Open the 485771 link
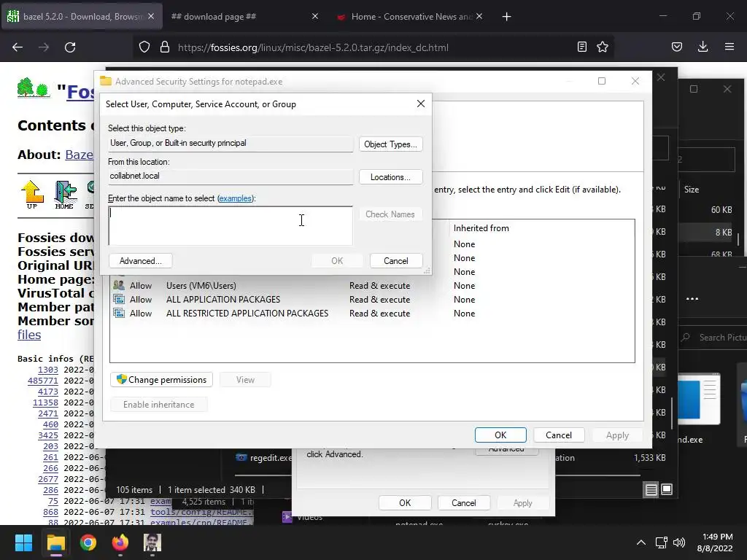Screen dimensions: 747x560 (43, 381)
